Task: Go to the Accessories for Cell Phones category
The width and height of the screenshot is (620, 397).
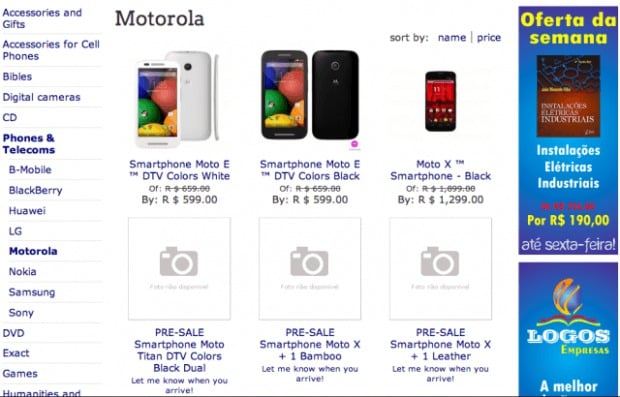Action: 51,50
